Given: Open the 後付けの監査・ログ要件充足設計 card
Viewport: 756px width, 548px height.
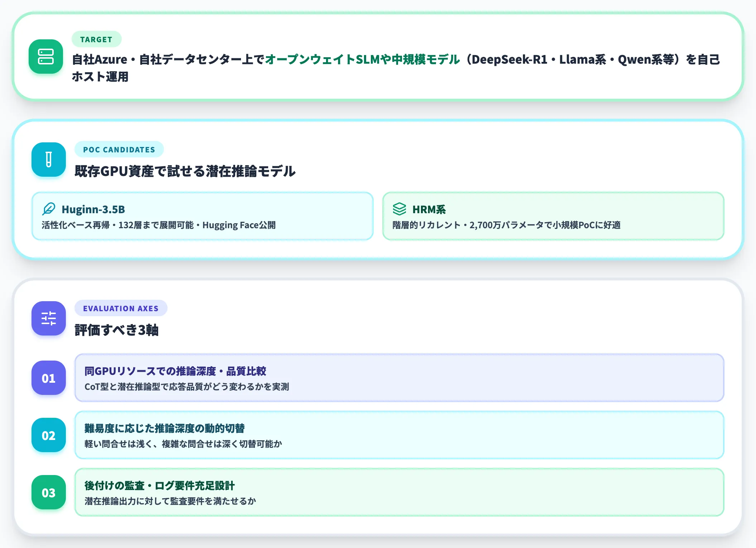Looking at the screenshot, I should coord(399,492).
